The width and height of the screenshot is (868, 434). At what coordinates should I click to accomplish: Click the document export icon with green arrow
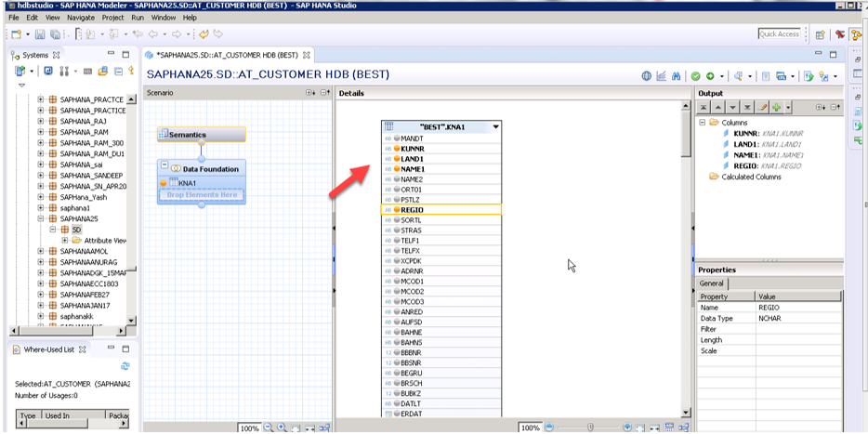(809, 76)
